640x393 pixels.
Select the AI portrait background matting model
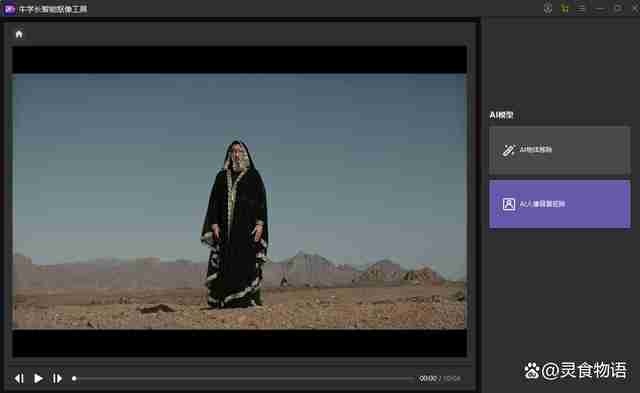coord(560,204)
